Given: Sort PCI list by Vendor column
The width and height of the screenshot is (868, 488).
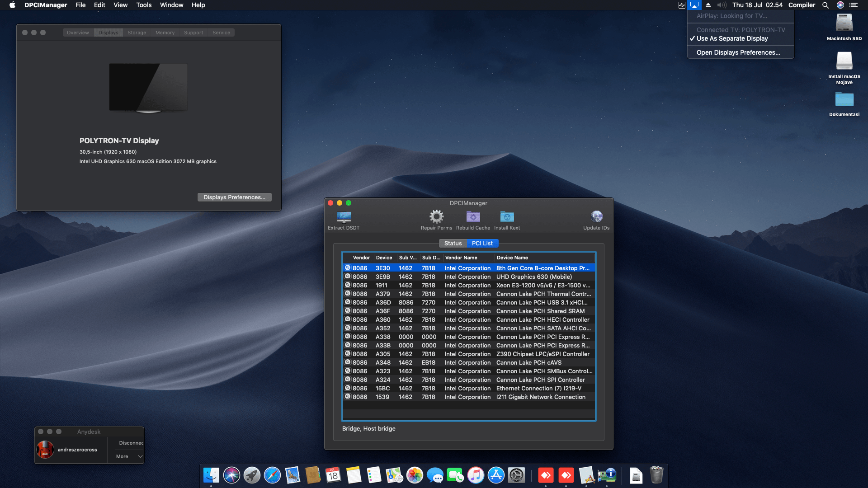Looking at the screenshot, I should click(362, 258).
